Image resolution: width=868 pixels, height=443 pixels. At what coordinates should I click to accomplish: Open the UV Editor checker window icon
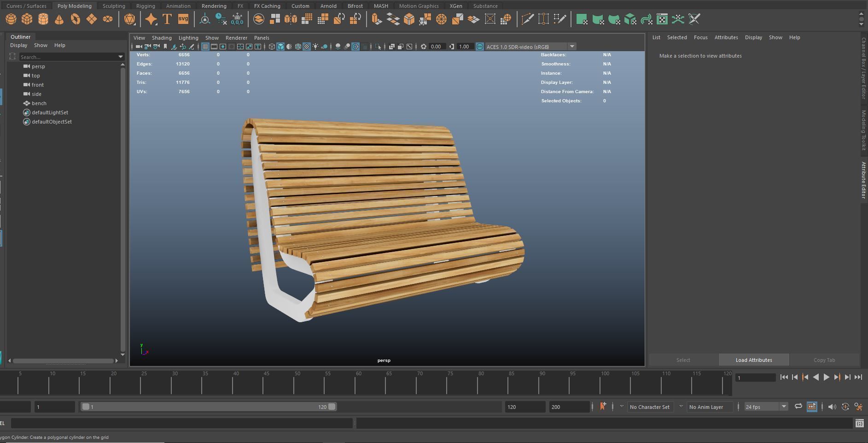point(662,19)
